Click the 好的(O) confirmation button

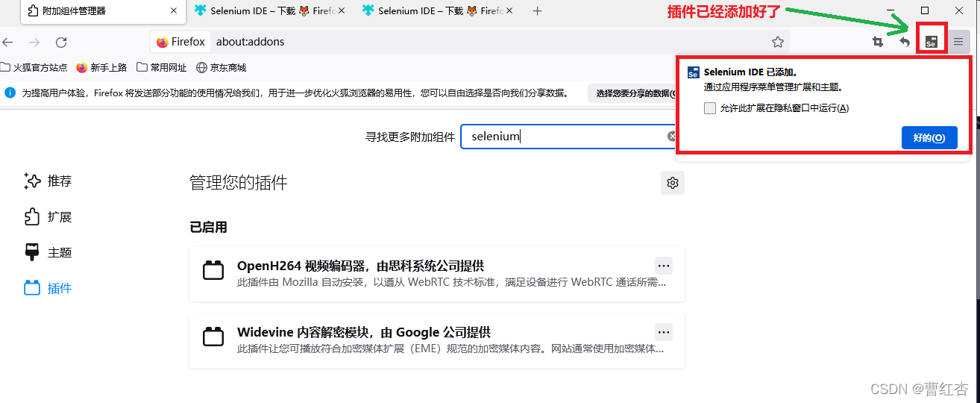[x=929, y=137]
